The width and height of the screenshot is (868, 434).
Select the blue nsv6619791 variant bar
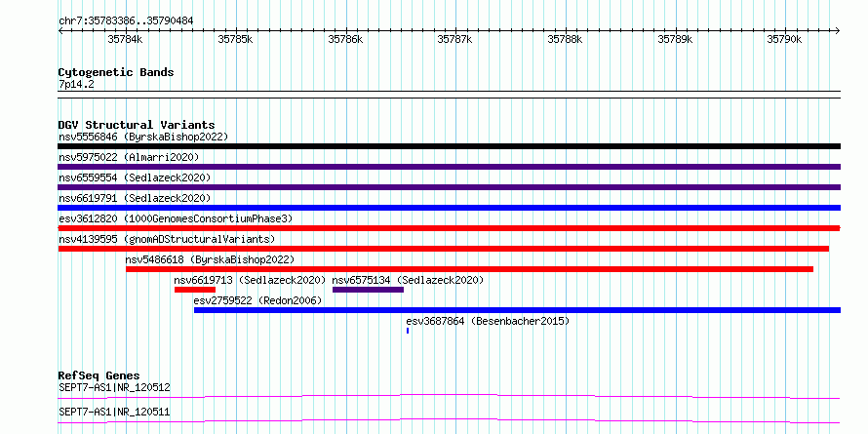449,208
